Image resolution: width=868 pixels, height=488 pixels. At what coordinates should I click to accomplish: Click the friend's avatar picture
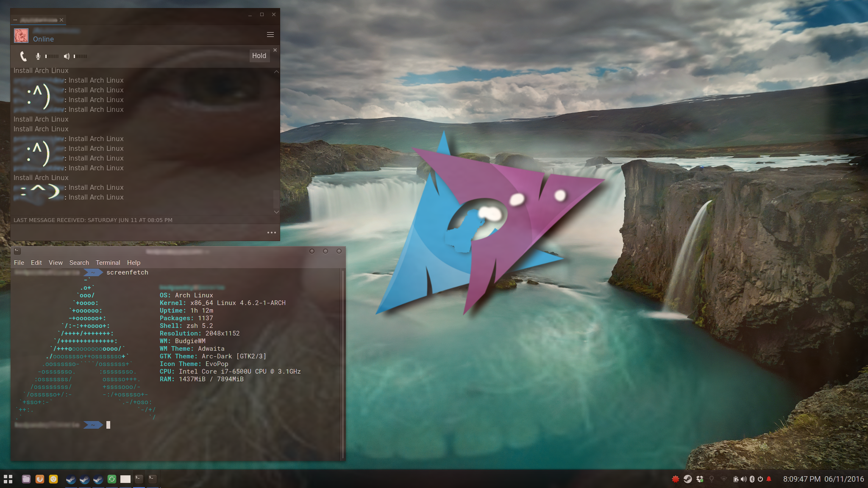21,36
